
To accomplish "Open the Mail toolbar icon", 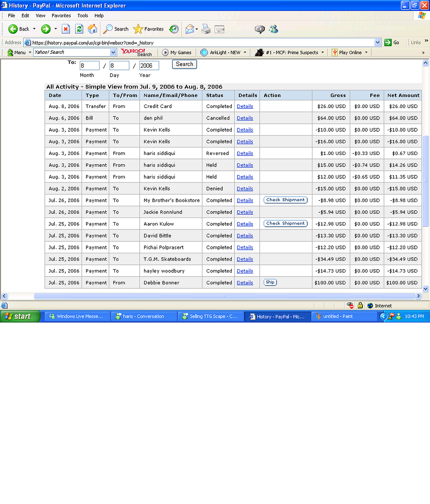I will (190, 29).
